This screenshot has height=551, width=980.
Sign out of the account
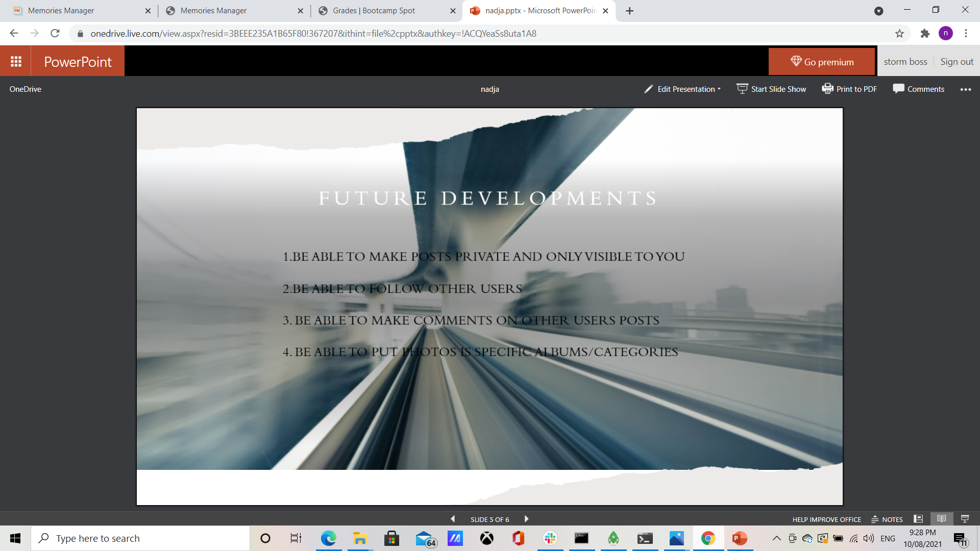[957, 62]
